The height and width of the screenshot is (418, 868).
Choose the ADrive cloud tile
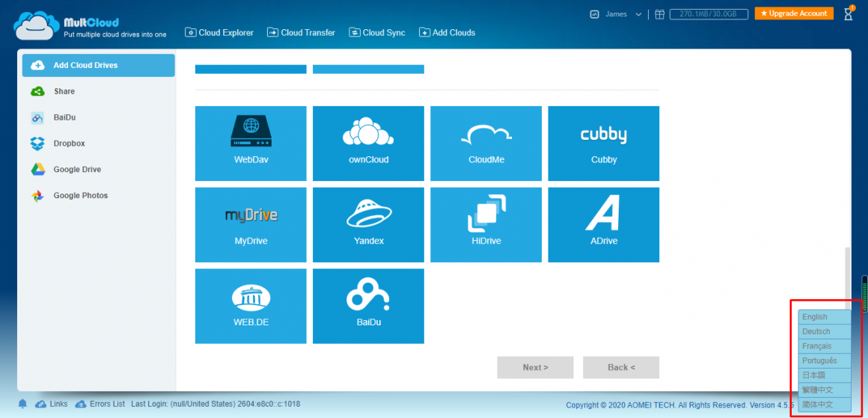pos(603,224)
